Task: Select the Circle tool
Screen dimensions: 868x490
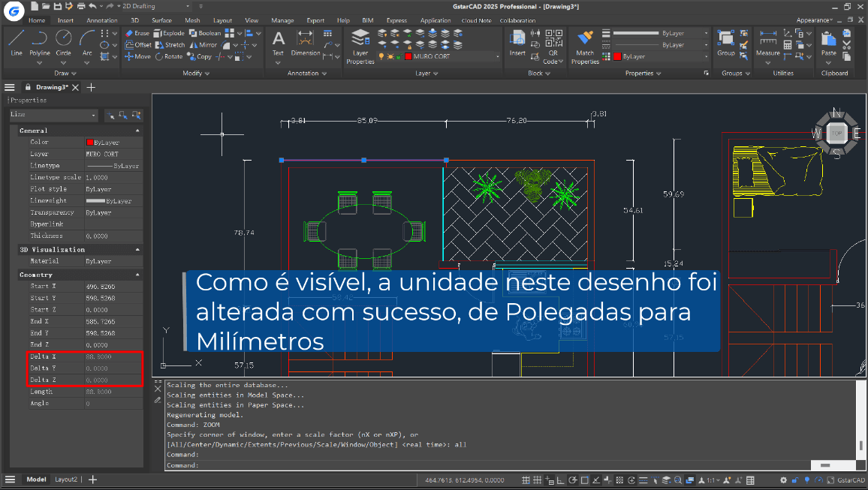Action: click(63, 43)
